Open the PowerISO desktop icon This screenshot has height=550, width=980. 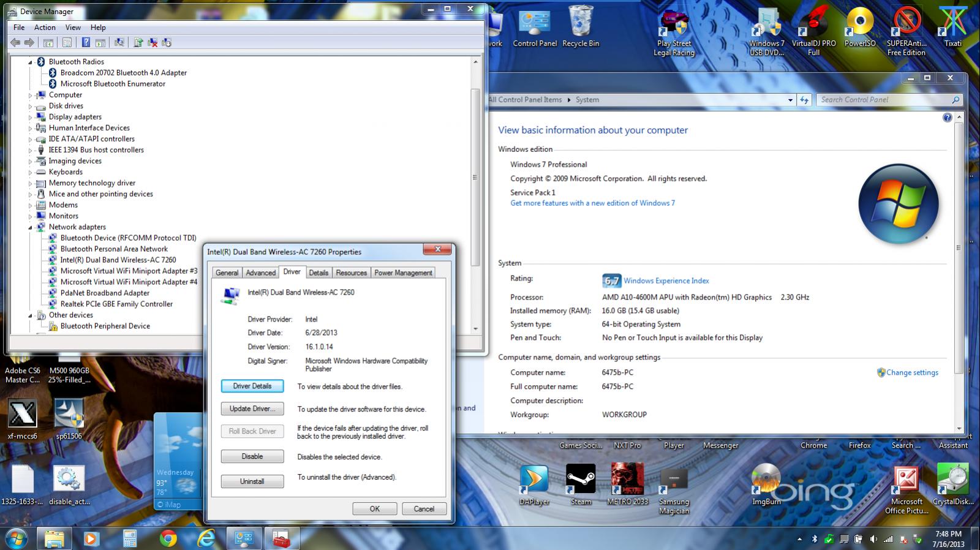coord(860,26)
